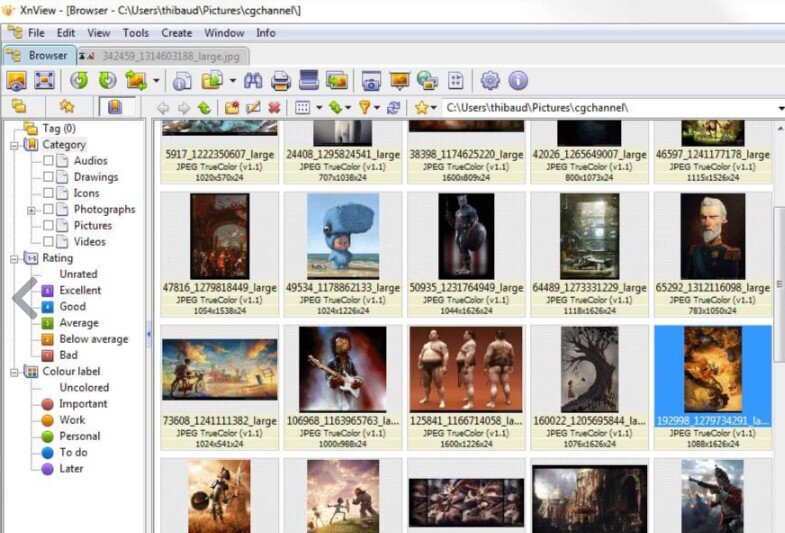Go forward with the right arrow

coord(184,108)
